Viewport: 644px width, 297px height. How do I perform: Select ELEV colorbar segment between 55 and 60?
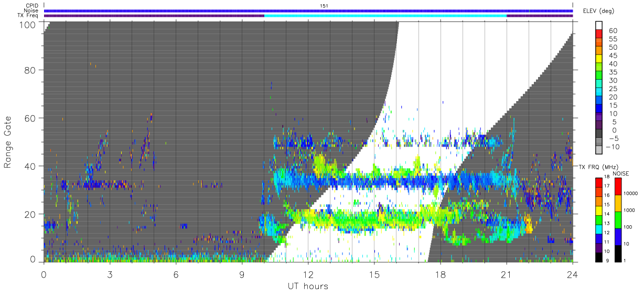[599, 34]
